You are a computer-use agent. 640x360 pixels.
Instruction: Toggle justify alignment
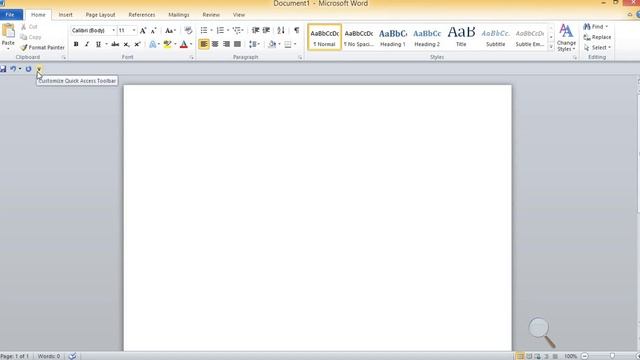click(238, 44)
